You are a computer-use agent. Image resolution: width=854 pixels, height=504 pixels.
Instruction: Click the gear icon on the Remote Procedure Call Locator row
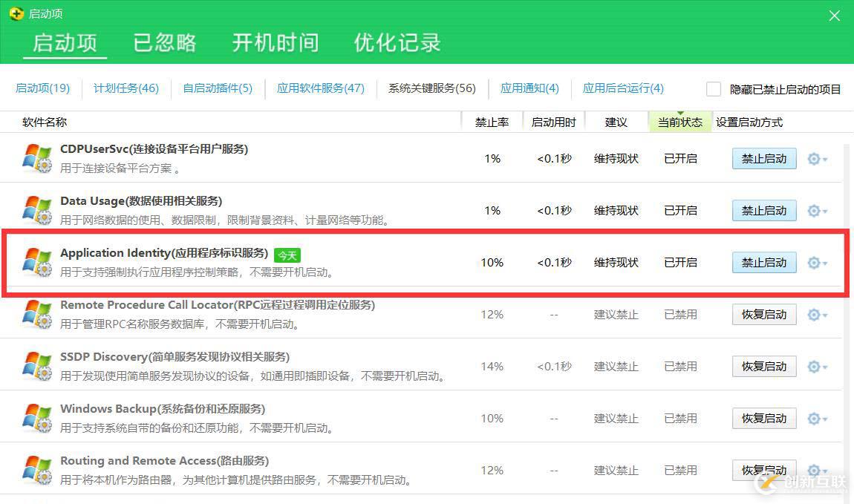point(813,314)
